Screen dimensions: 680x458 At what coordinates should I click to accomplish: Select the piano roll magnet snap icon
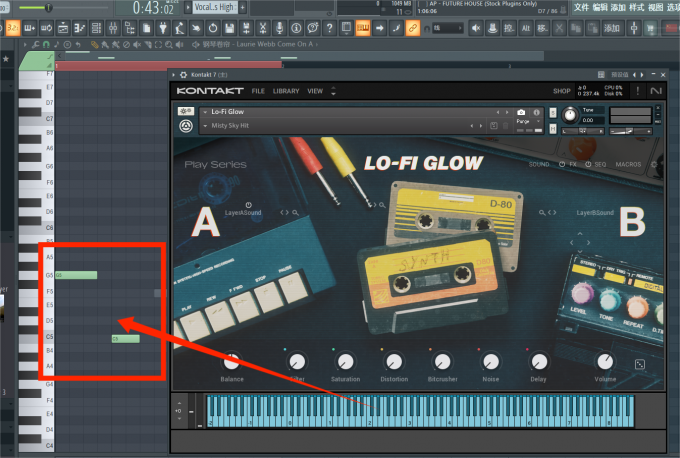point(46,44)
